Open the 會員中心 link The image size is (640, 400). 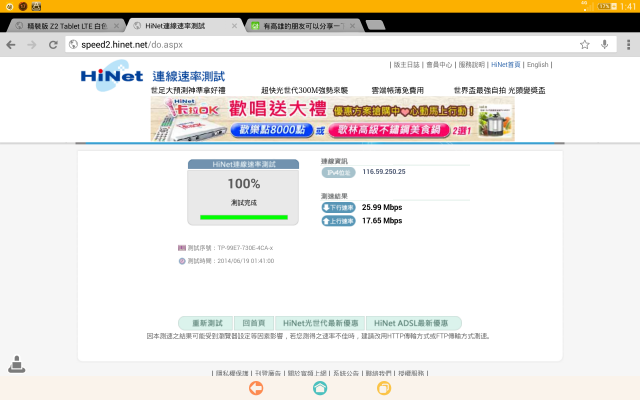pos(439,64)
